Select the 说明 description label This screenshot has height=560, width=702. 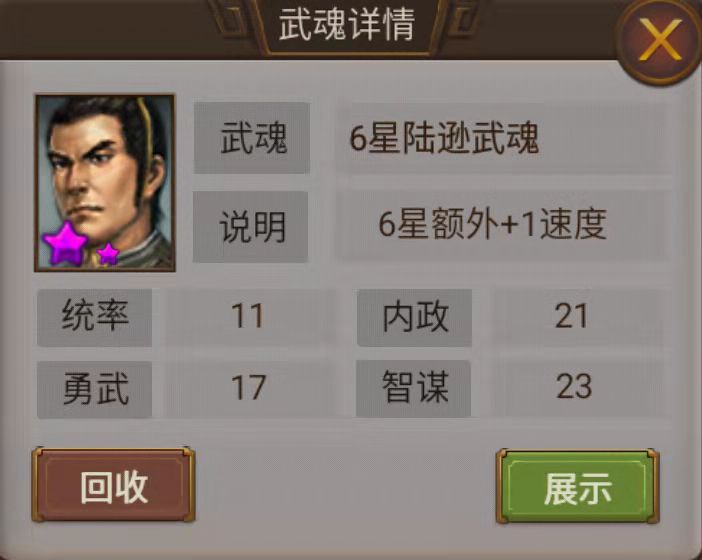(251, 227)
